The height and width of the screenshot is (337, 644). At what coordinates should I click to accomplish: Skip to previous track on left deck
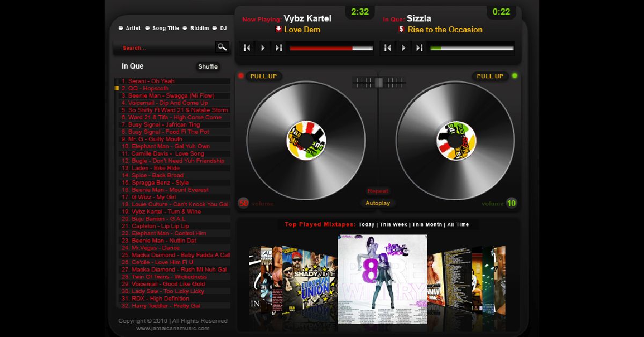(247, 48)
